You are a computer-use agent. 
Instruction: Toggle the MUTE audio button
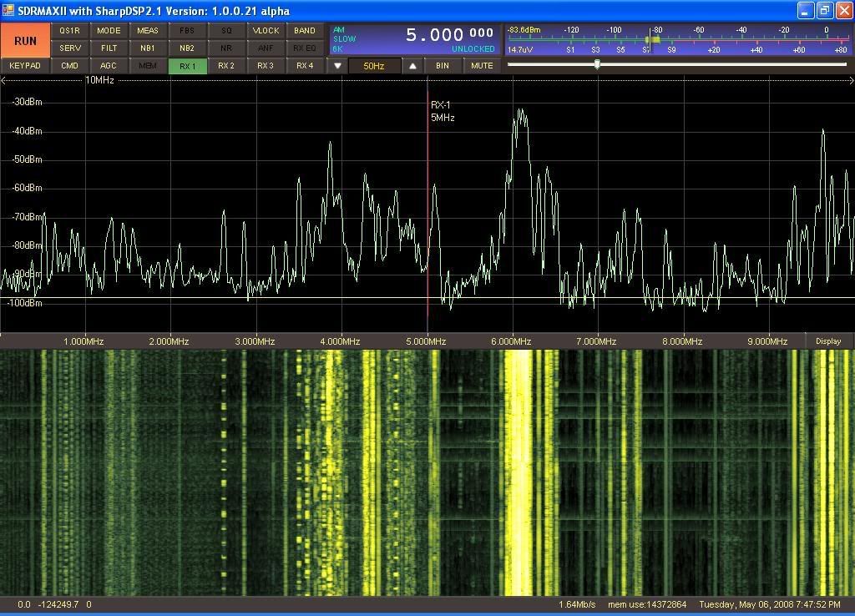(482, 66)
